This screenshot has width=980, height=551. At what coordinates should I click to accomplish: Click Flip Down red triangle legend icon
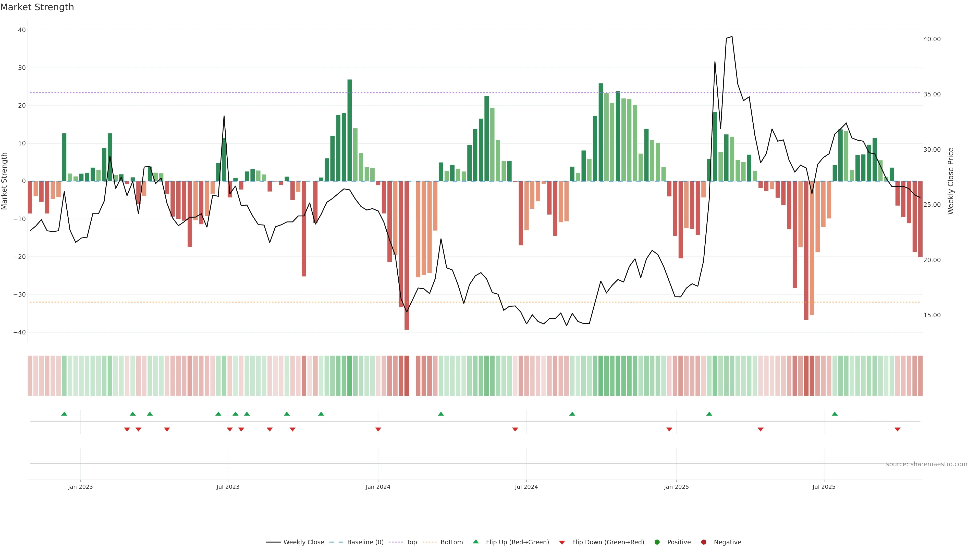562,542
